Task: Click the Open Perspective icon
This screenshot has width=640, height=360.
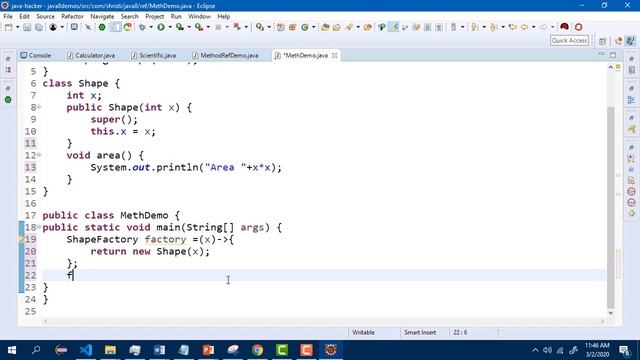Action: click(603, 41)
